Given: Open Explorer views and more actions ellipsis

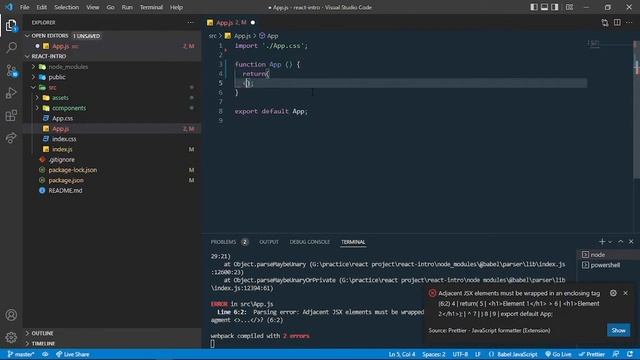Looking at the screenshot, I should coord(191,22).
